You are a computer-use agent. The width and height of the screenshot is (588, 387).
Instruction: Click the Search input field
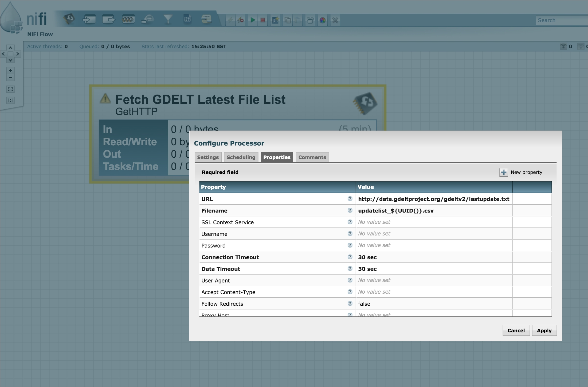562,20
